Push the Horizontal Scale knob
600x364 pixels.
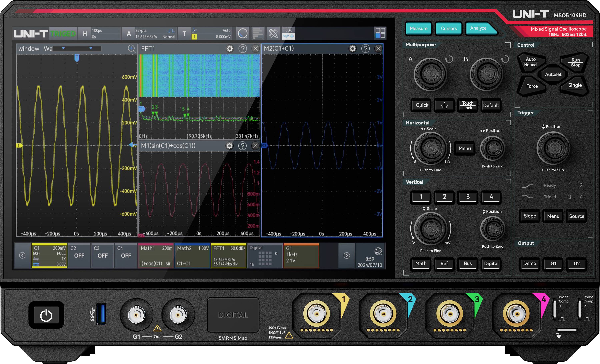tap(431, 148)
